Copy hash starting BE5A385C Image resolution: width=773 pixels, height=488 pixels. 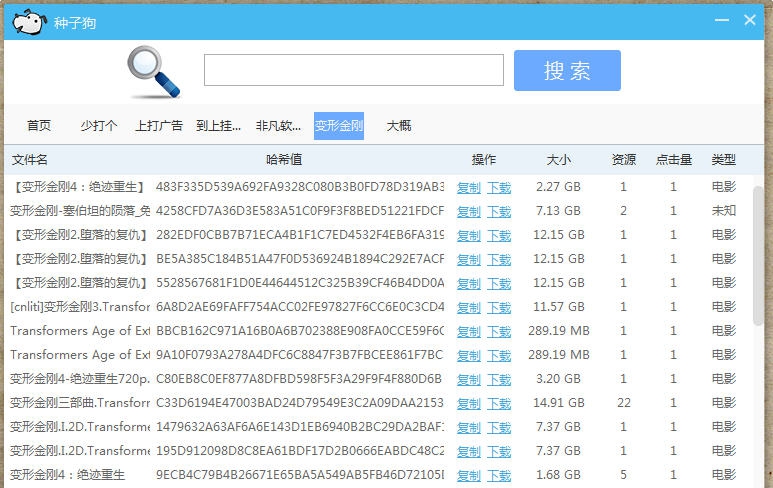(x=469, y=259)
